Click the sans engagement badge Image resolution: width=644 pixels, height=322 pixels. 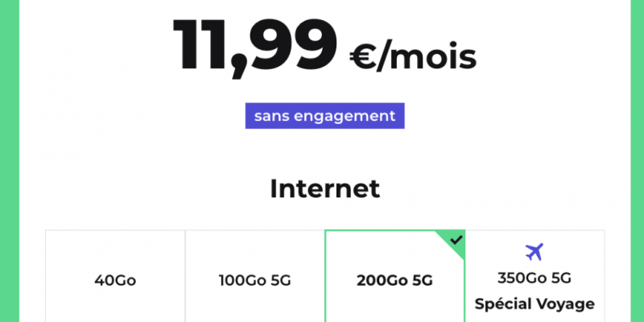coord(325,116)
